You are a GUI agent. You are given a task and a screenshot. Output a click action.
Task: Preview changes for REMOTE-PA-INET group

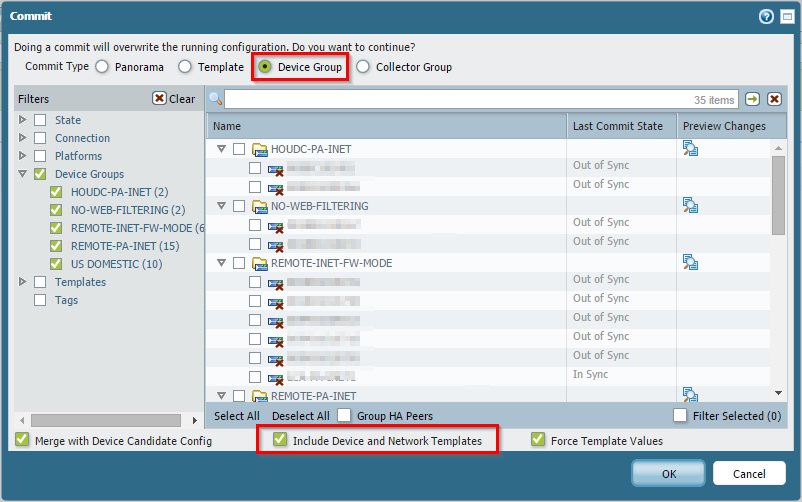coord(690,394)
